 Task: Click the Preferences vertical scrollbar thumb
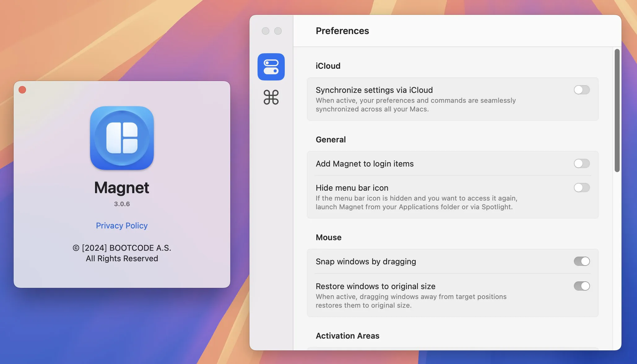(617, 110)
